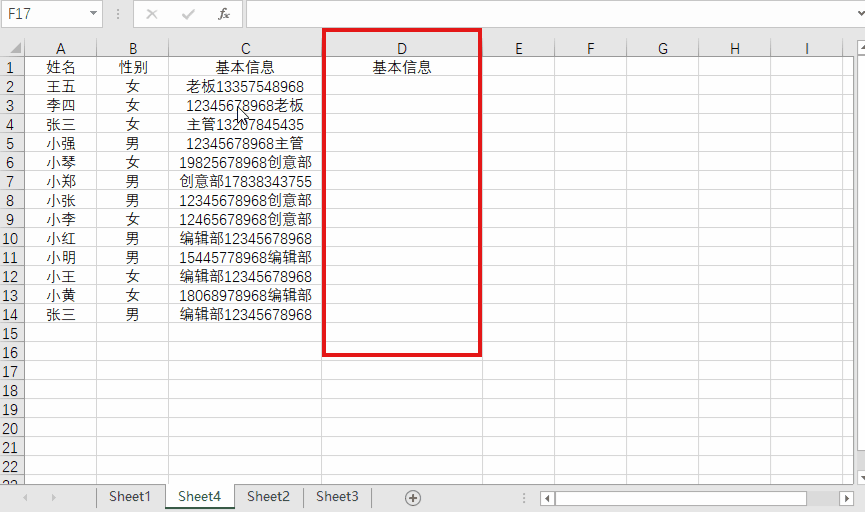
Task: Click vertical scrollbar down arrow
Action: 861,477
